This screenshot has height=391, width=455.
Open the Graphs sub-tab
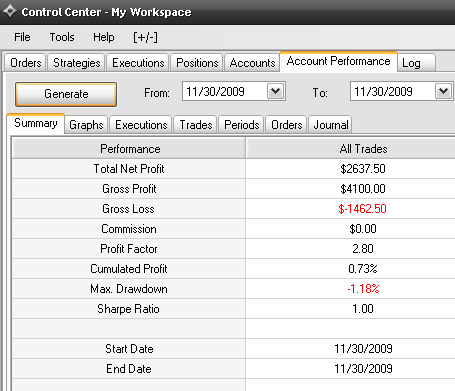tap(86, 125)
